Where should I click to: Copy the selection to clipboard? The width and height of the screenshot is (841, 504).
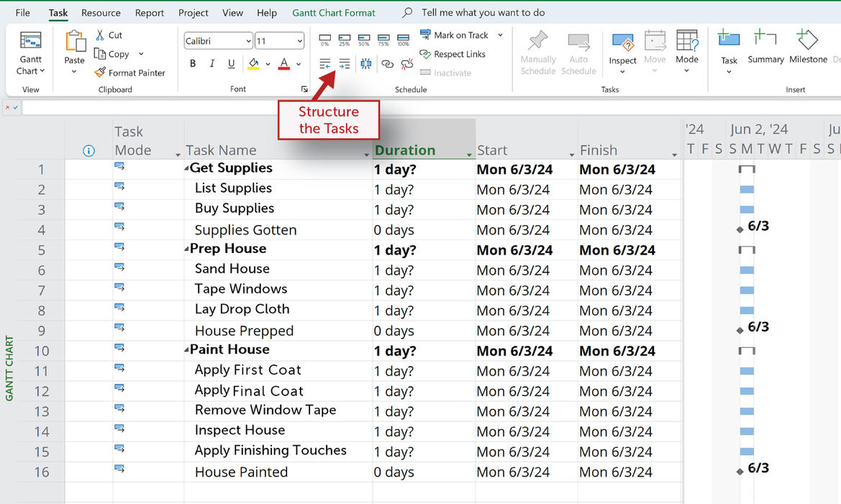112,54
